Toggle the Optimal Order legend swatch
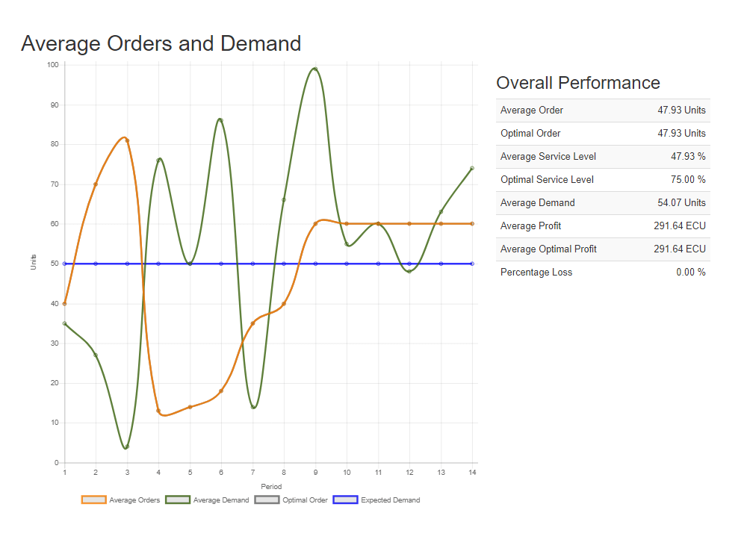747x560 pixels. pos(267,500)
